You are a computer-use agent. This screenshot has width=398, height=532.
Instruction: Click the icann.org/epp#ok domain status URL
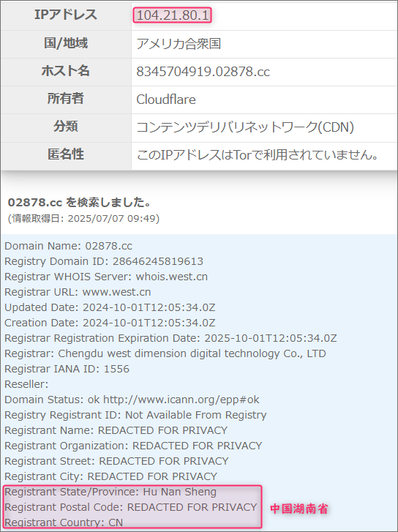[181, 400]
